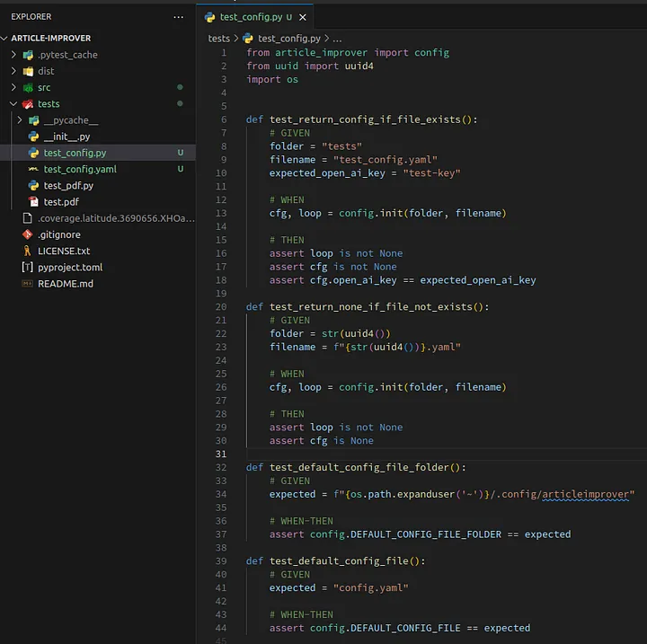647x644 pixels.
Task: Click the breadcrumb ellipsis symbol segment
Action: (x=337, y=39)
